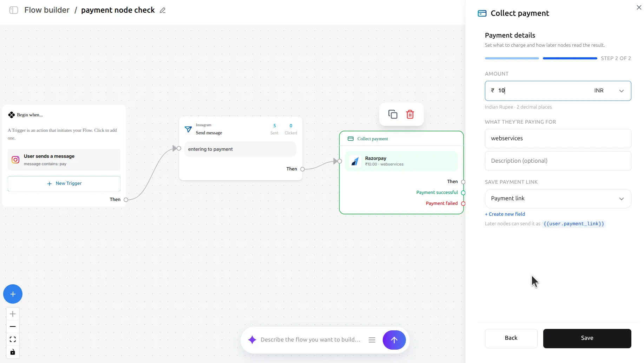Zoom in on the canvas
Image resolution: width=644 pixels, height=363 pixels.
[x=13, y=314]
